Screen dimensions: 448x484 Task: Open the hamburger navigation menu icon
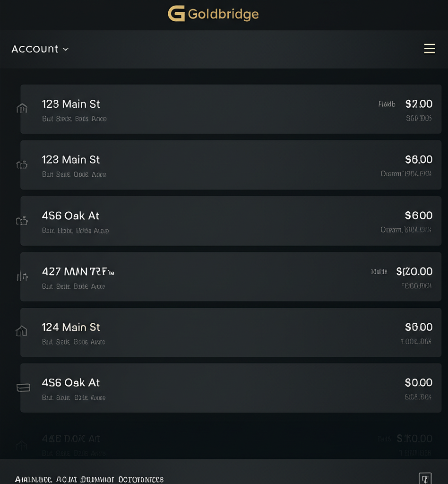[430, 48]
